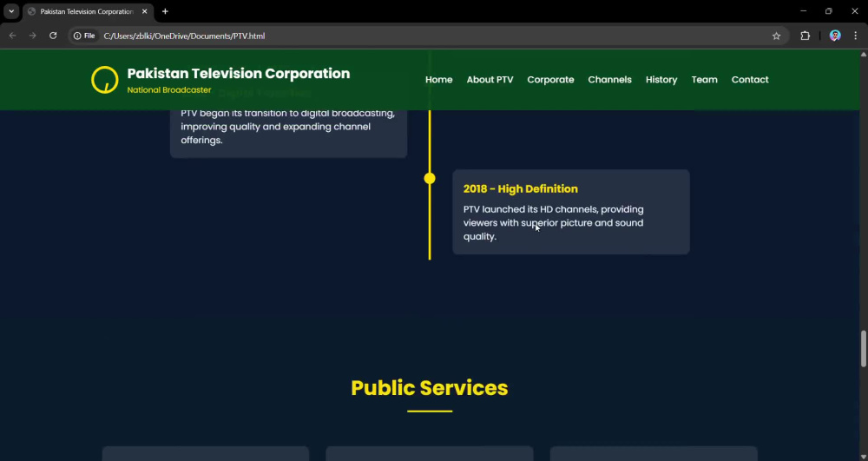Go to Contact section

tap(750, 80)
